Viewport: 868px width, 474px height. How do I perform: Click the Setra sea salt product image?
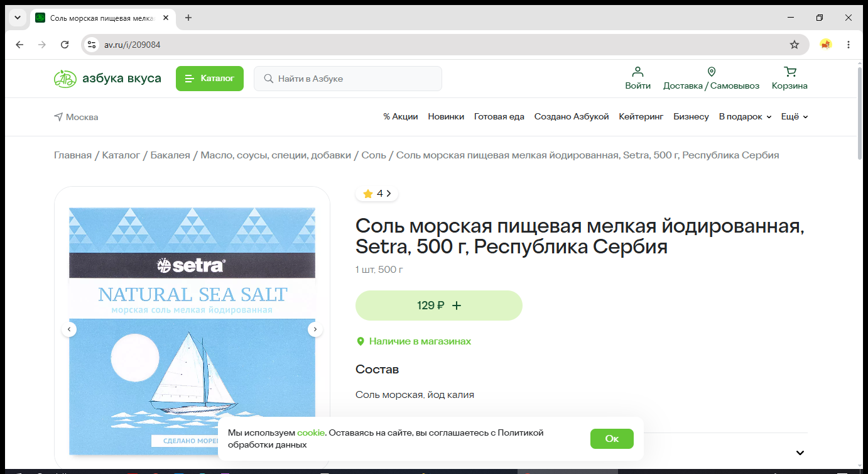click(192, 331)
